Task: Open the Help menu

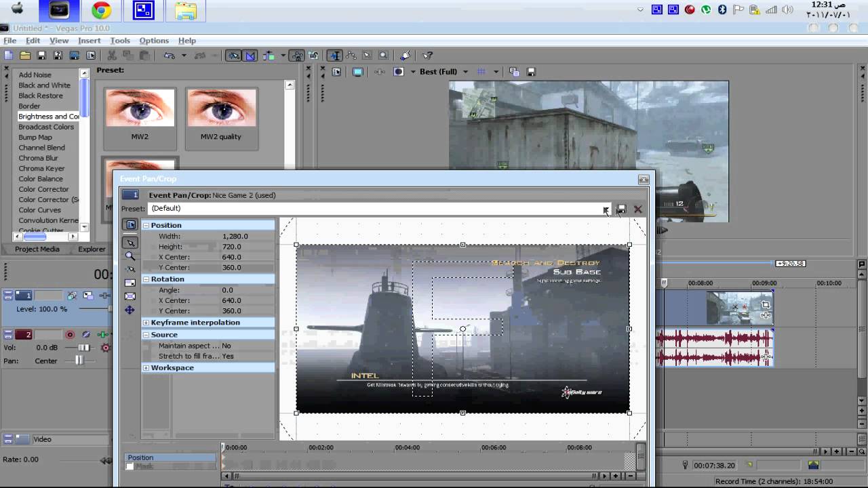Action: pyautogui.click(x=186, y=41)
